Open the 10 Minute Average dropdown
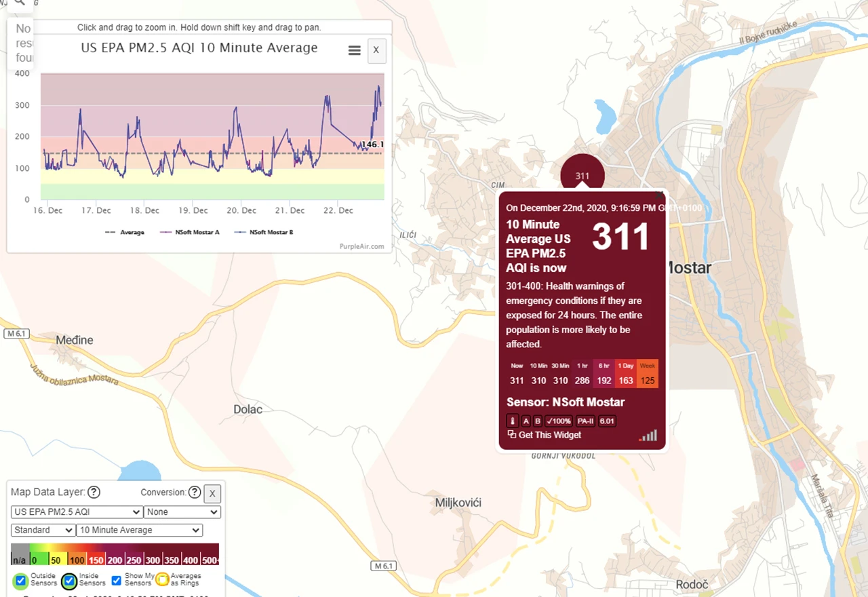Screen dimensions: 868x597 click(x=140, y=530)
